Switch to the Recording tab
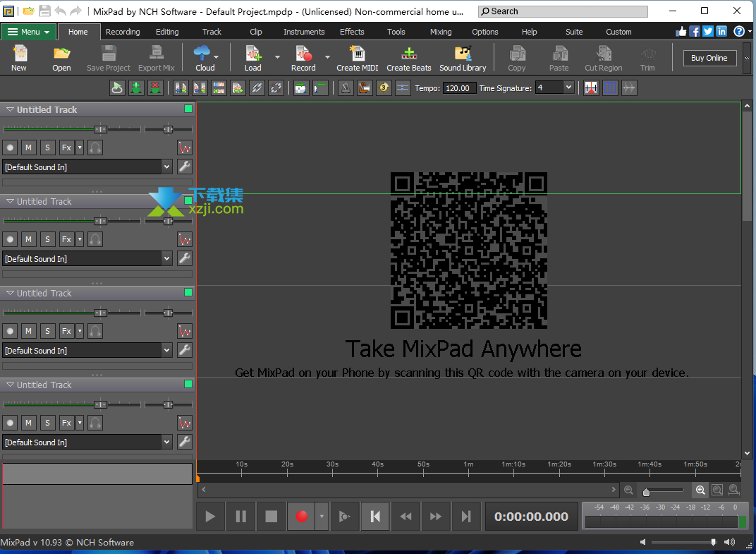The height and width of the screenshot is (554, 756). click(x=123, y=32)
